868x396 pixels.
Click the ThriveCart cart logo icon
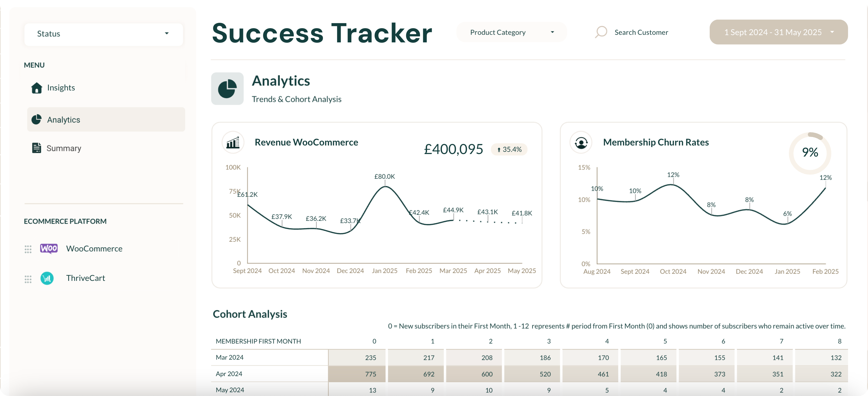pyautogui.click(x=47, y=278)
